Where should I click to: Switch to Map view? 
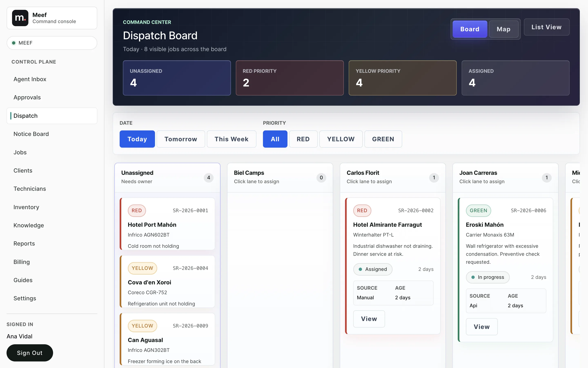503,29
